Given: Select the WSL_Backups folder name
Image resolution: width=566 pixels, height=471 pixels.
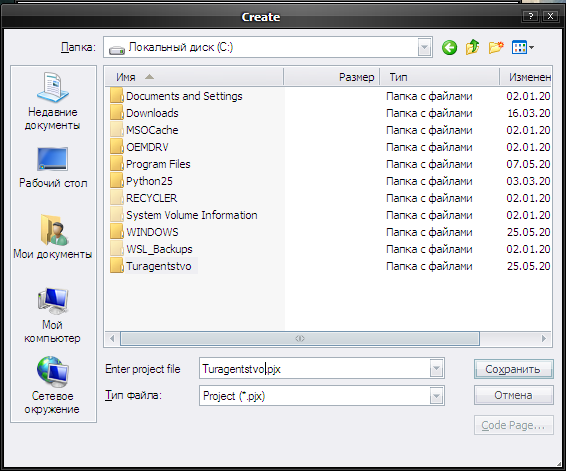Looking at the screenshot, I should pyautogui.click(x=159, y=249).
